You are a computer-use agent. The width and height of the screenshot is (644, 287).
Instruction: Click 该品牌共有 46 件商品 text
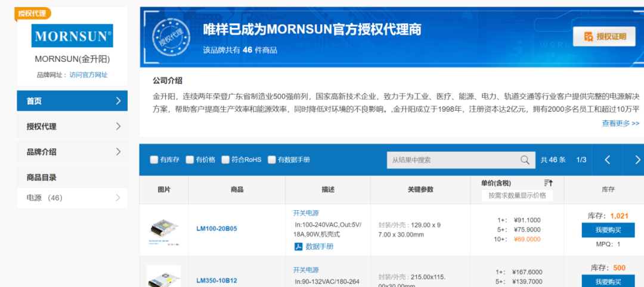[x=240, y=51]
